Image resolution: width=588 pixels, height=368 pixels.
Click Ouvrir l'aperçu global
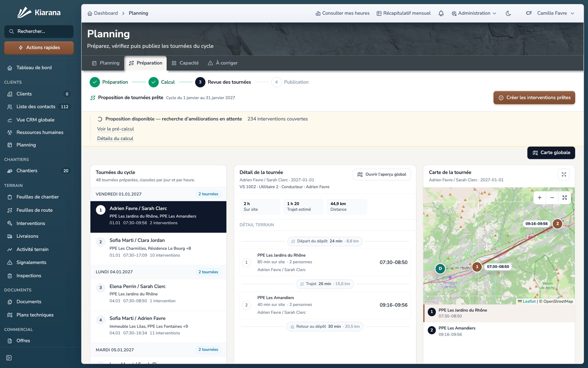[x=382, y=174]
